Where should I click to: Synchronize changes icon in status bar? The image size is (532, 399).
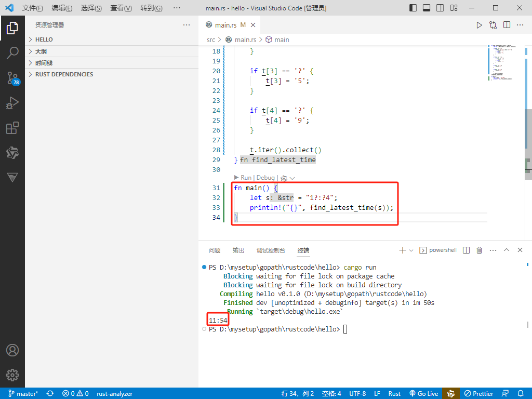pos(50,394)
